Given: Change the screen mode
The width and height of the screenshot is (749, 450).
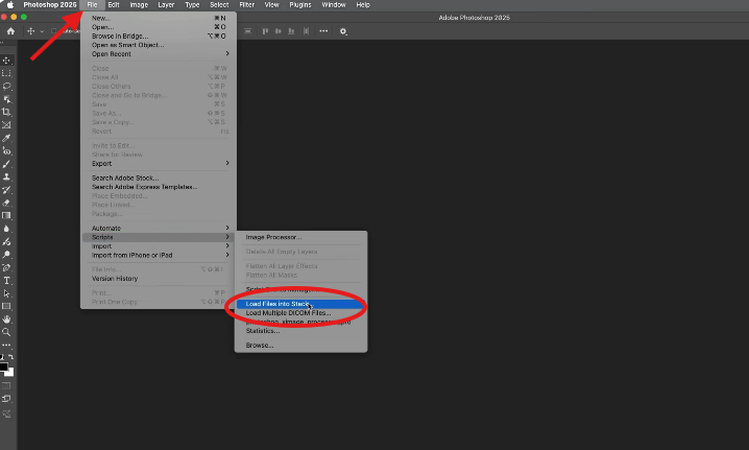Looking at the screenshot, I should pos(7,399).
